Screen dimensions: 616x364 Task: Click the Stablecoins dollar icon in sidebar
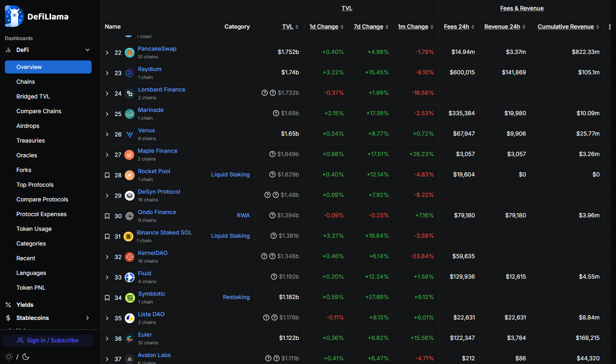click(8, 318)
